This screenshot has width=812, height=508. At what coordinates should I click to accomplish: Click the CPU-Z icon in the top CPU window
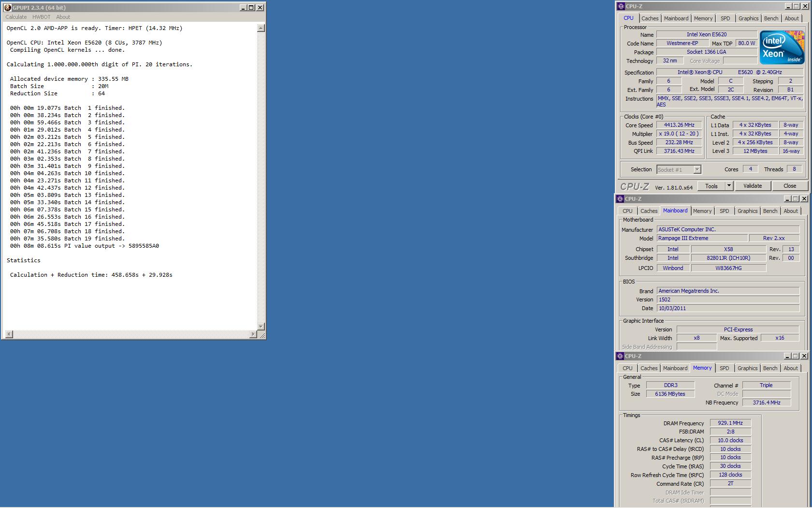pos(621,6)
